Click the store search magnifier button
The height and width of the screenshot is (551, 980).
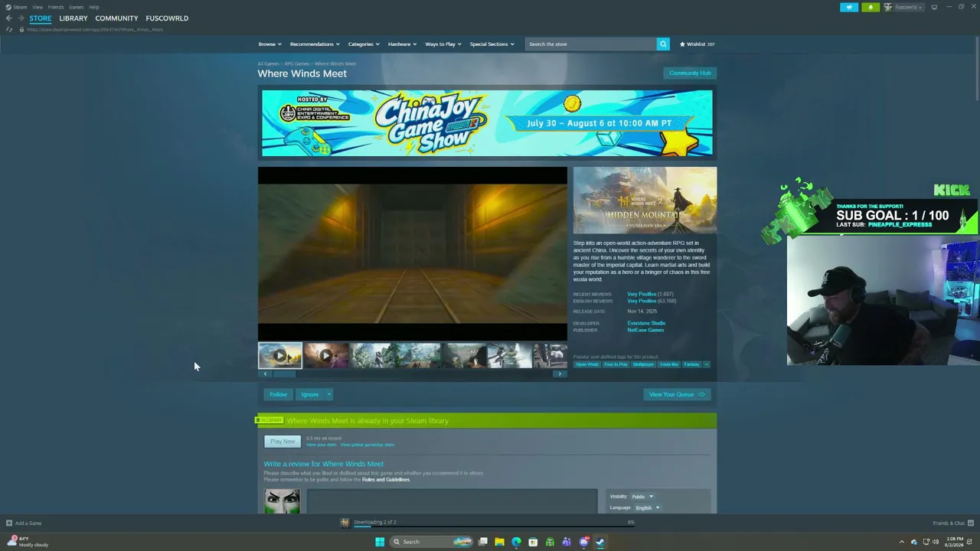(663, 44)
